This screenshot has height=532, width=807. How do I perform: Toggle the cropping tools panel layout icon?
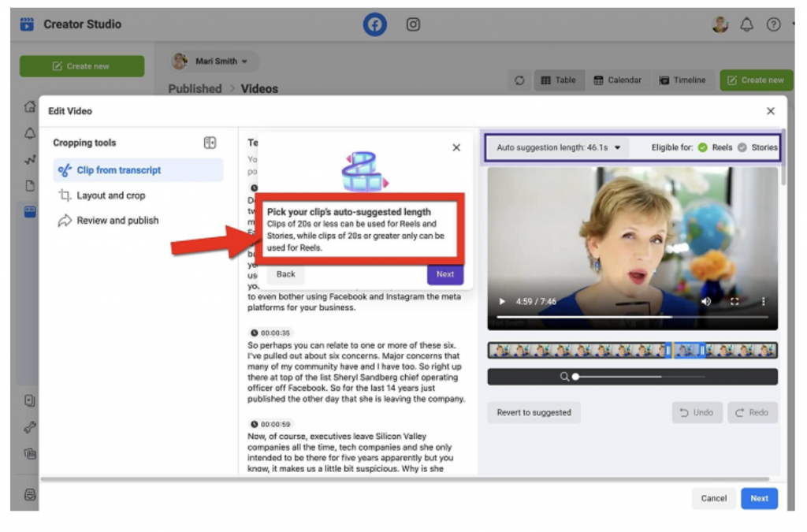click(210, 143)
